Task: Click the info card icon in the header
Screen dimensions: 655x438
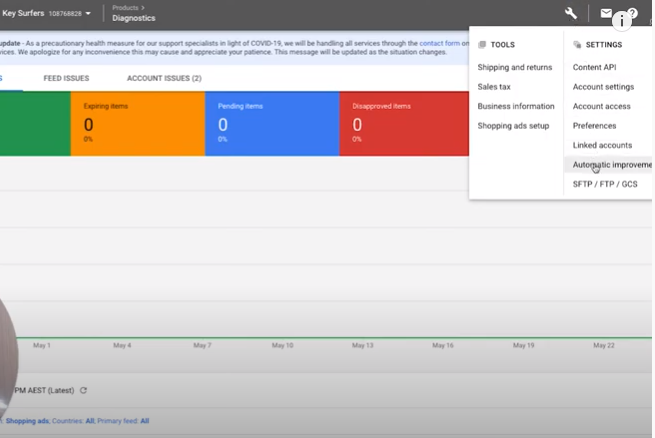Action: click(x=622, y=20)
